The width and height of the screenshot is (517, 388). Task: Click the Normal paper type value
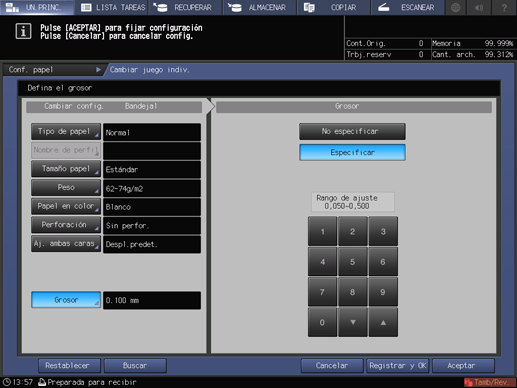coord(152,132)
